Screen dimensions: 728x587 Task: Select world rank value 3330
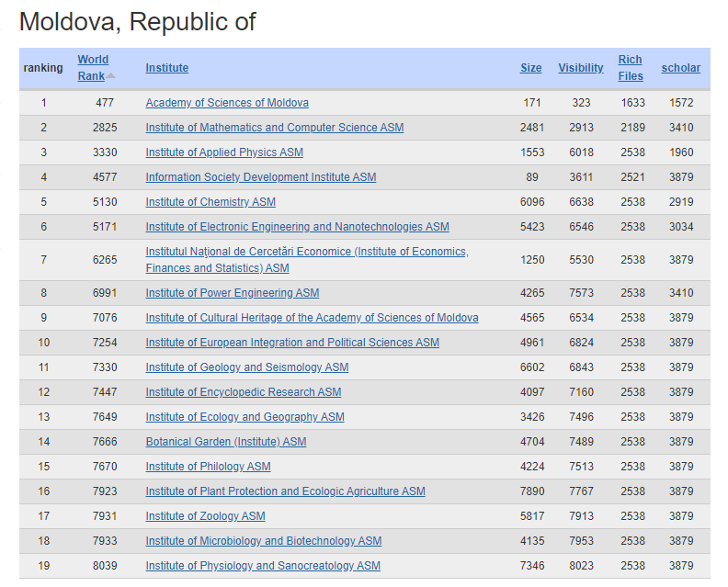tap(105, 152)
